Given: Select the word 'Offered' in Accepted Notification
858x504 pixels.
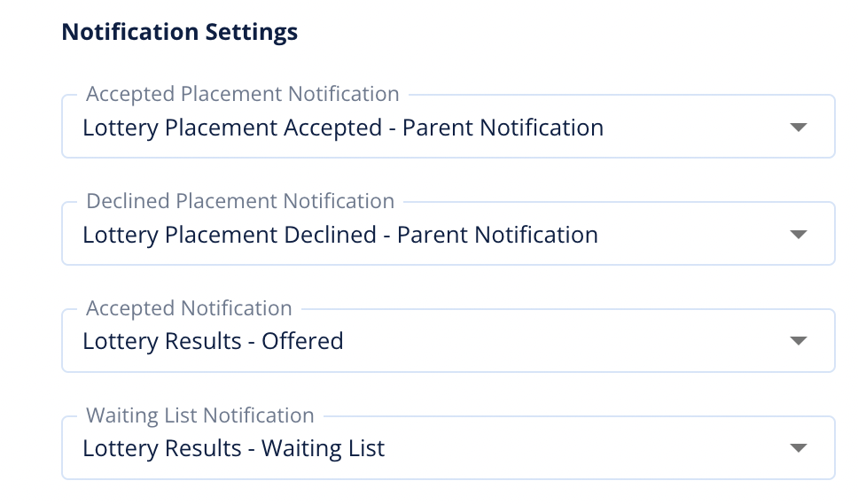Looking at the screenshot, I should (x=302, y=341).
